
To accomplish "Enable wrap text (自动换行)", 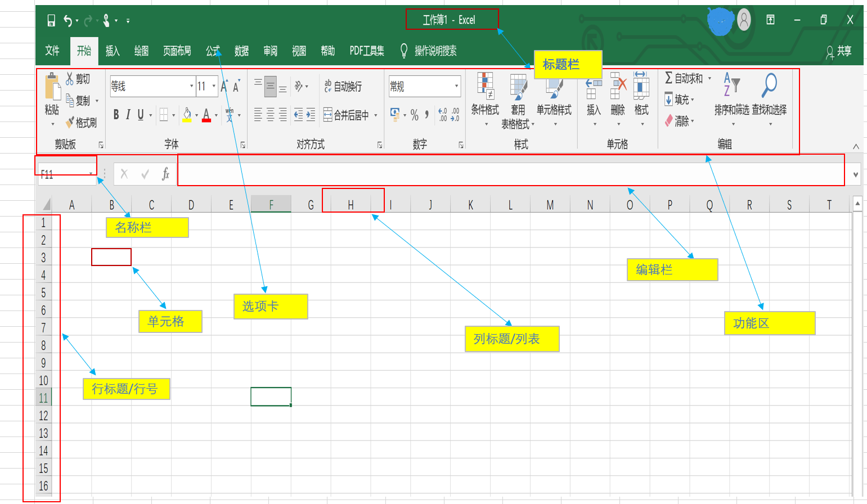I will 343,86.
